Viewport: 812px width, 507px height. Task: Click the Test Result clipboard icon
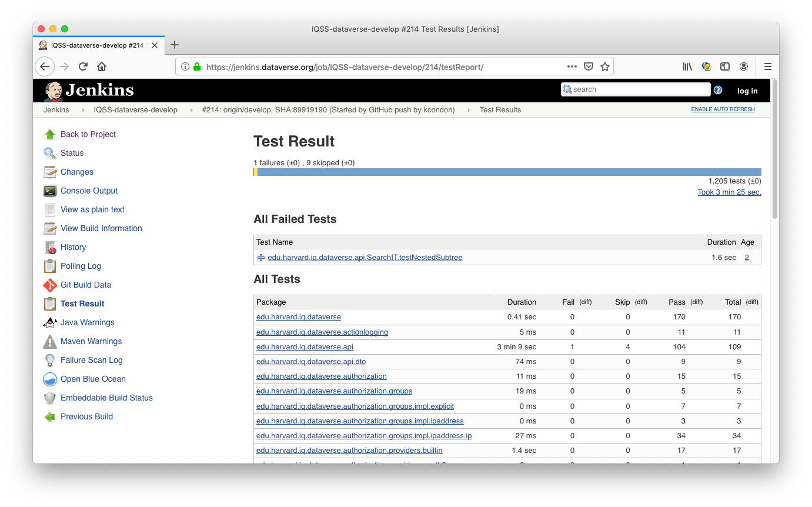click(x=50, y=303)
